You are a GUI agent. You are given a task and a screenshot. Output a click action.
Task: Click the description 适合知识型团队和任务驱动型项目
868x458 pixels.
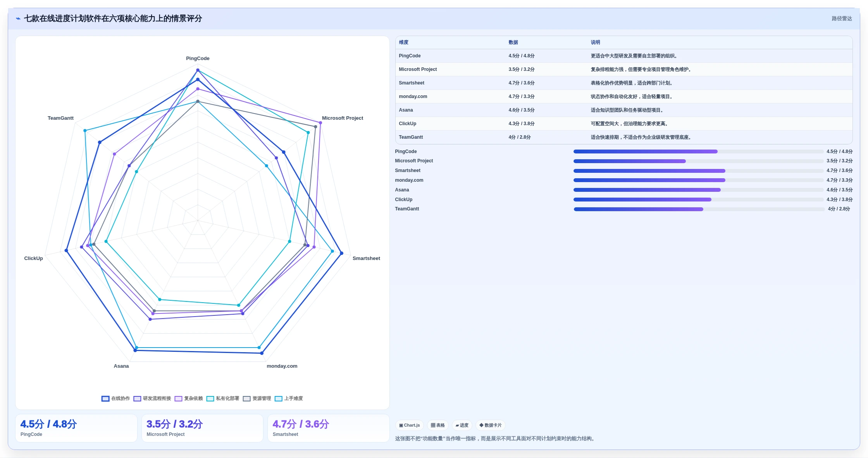point(627,110)
